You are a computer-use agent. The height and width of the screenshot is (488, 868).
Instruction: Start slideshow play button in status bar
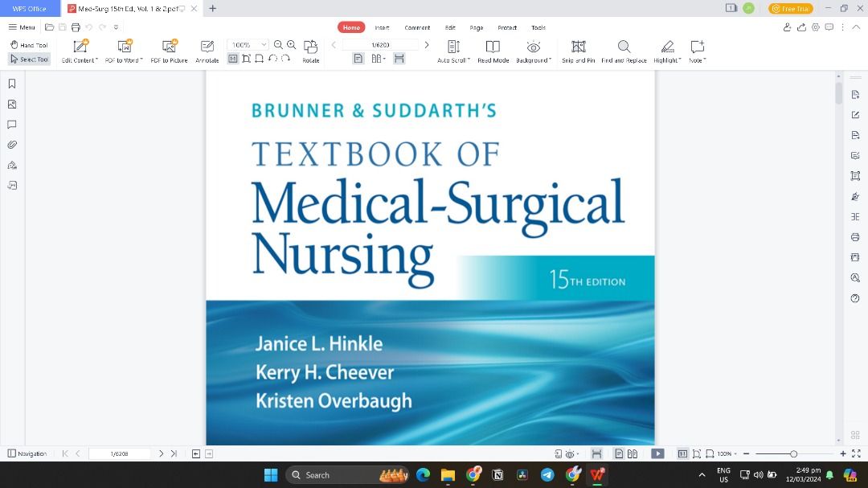coord(657,453)
